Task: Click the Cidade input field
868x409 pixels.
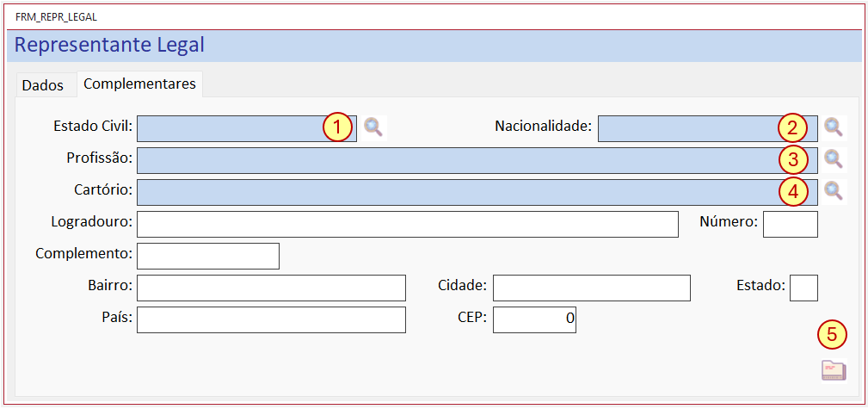Action: click(x=592, y=288)
